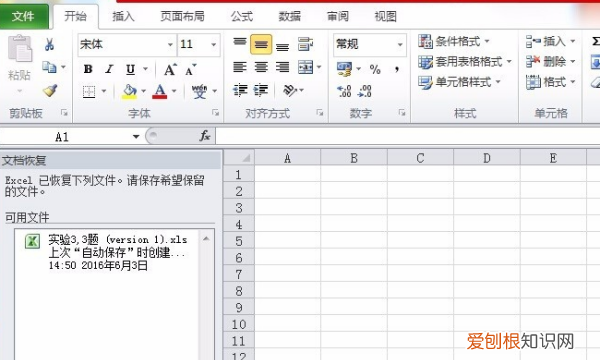Screen dimensions: 600x360
Task: Apply red font color A
Action: click(160, 91)
